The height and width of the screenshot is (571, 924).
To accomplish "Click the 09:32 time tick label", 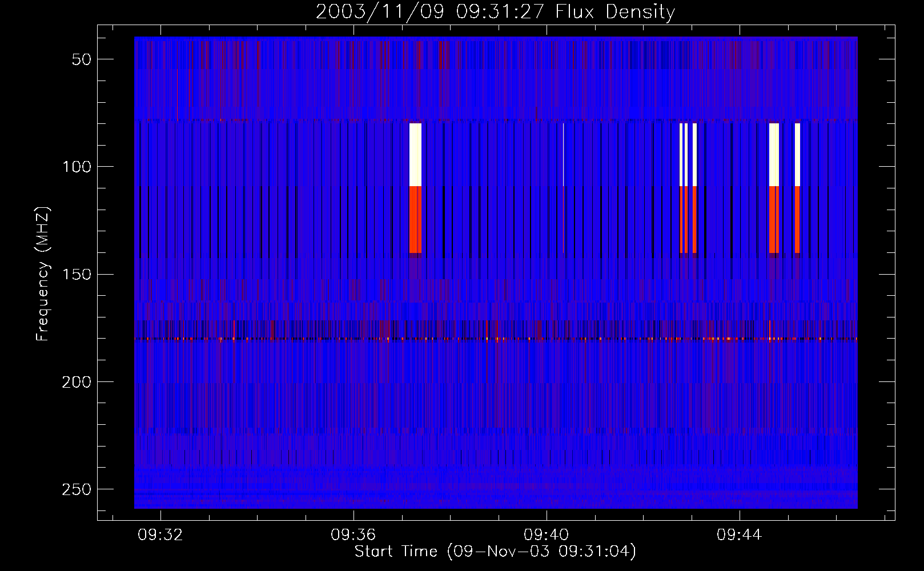I will pyautogui.click(x=160, y=535).
